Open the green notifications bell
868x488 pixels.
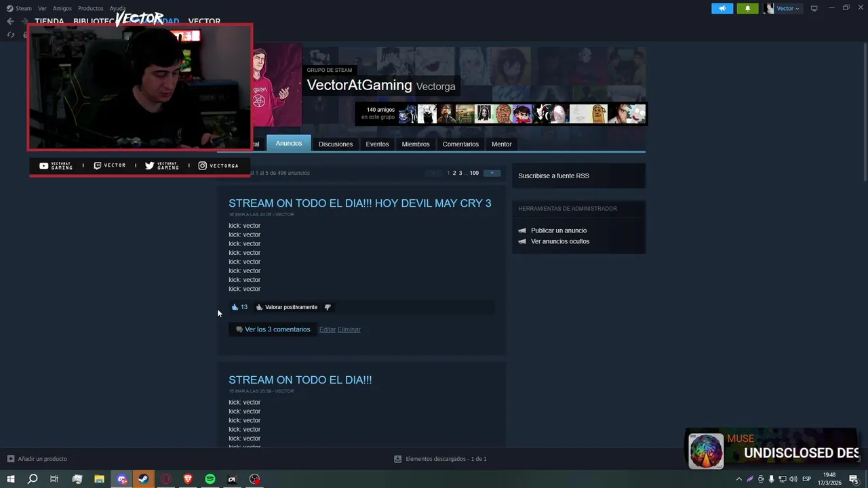point(747,8)
